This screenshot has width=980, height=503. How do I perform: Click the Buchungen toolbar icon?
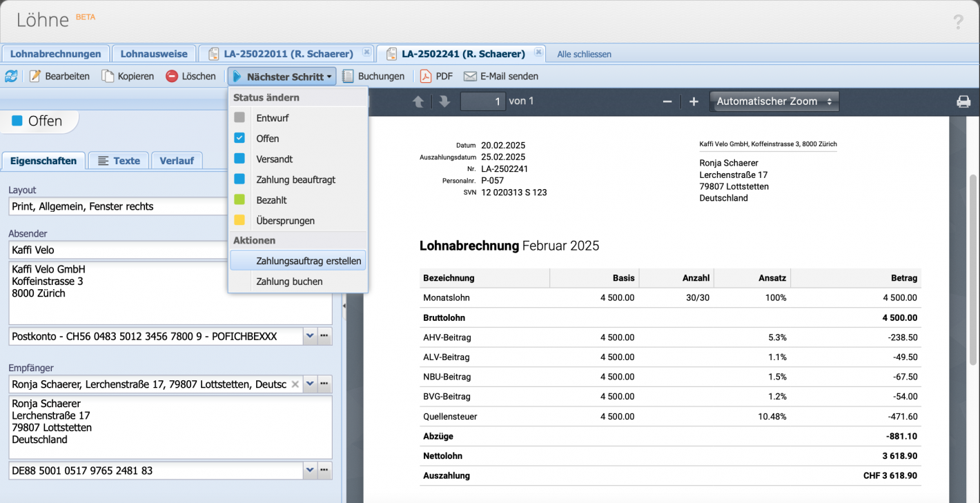(x=349, y=76)
